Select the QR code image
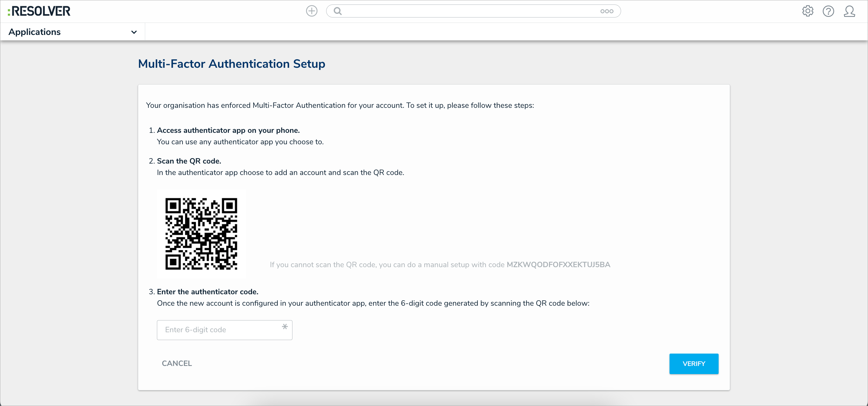 [201, 234]
